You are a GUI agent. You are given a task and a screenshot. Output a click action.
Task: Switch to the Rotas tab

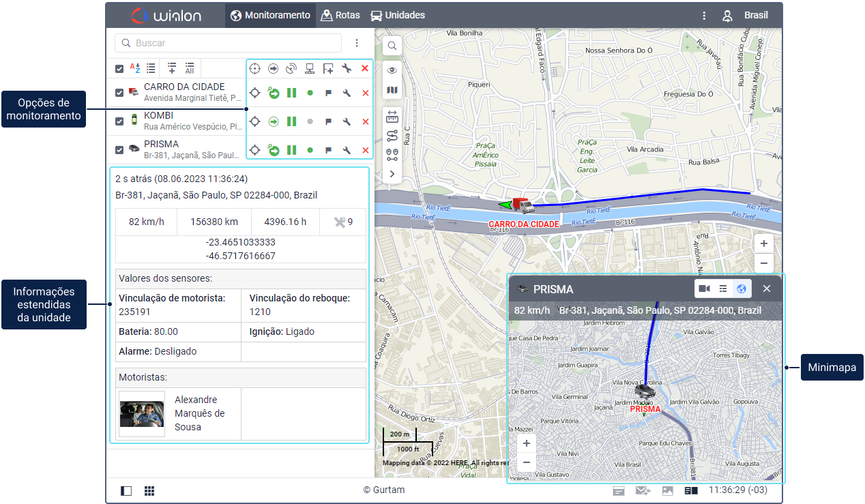pyautogui.click(x=340, y=15)
